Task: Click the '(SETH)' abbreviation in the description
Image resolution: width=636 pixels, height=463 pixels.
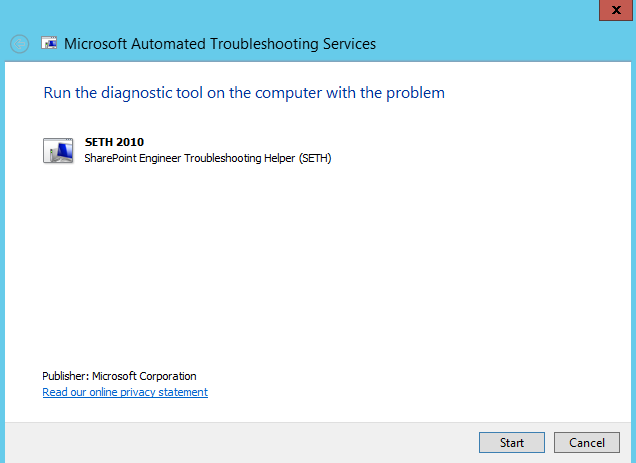Action: point(315,158)
